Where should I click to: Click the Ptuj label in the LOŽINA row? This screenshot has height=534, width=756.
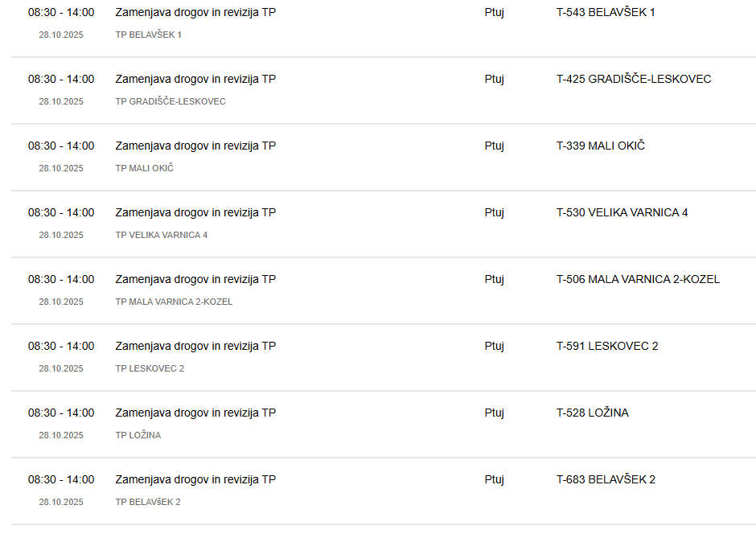tap(494, 413)
